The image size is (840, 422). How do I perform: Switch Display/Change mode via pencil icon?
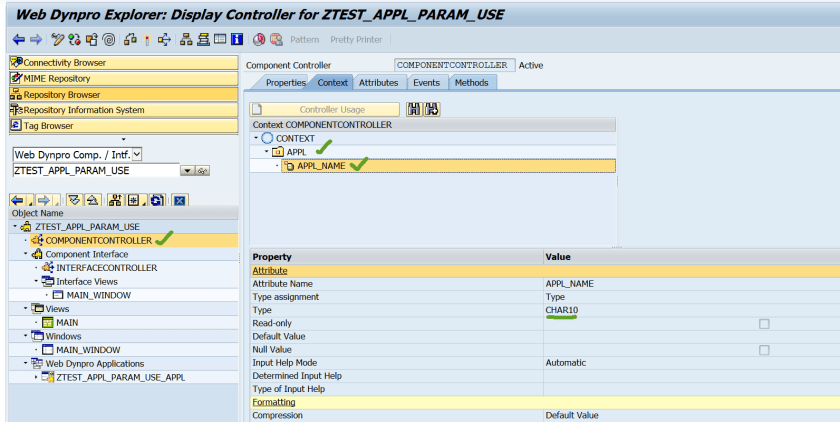(57, 40)
